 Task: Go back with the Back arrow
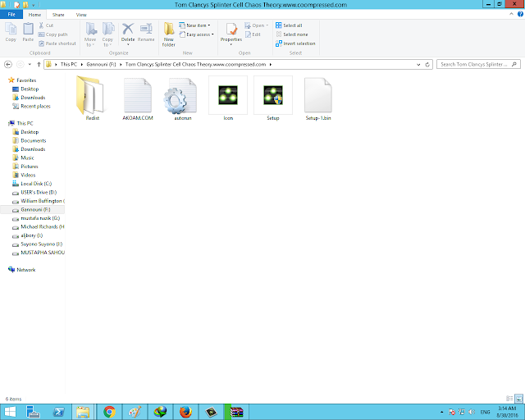[8, 64]
